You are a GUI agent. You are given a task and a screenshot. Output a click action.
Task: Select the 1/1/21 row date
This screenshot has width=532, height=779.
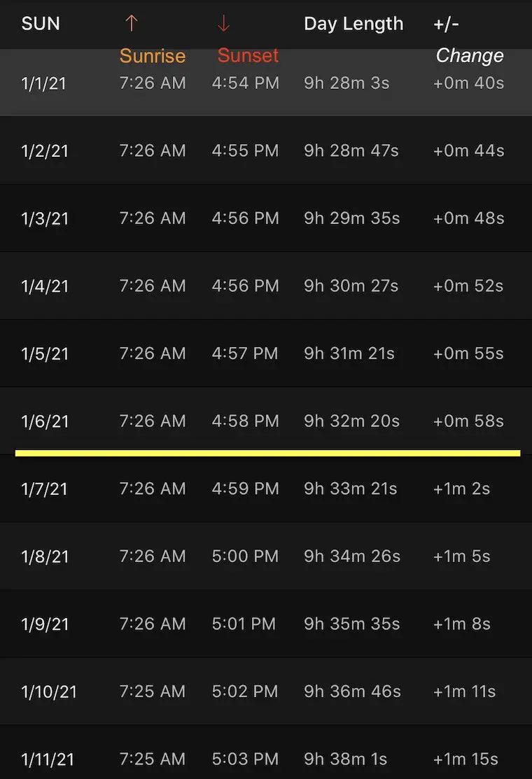43,83
